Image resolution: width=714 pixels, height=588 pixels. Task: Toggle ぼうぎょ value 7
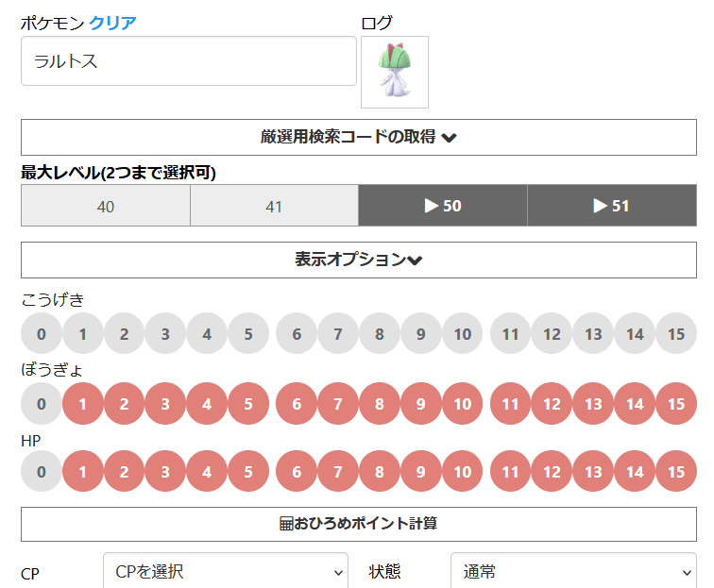[338, 403]
